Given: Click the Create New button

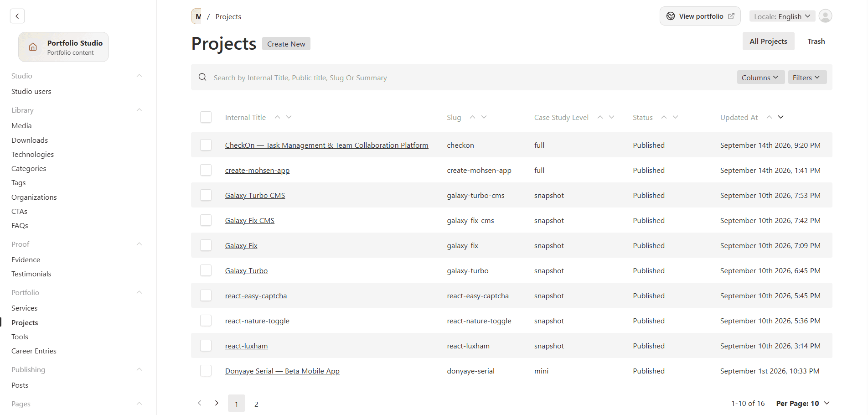Looking at the screenshot, I should pos(286,44).
